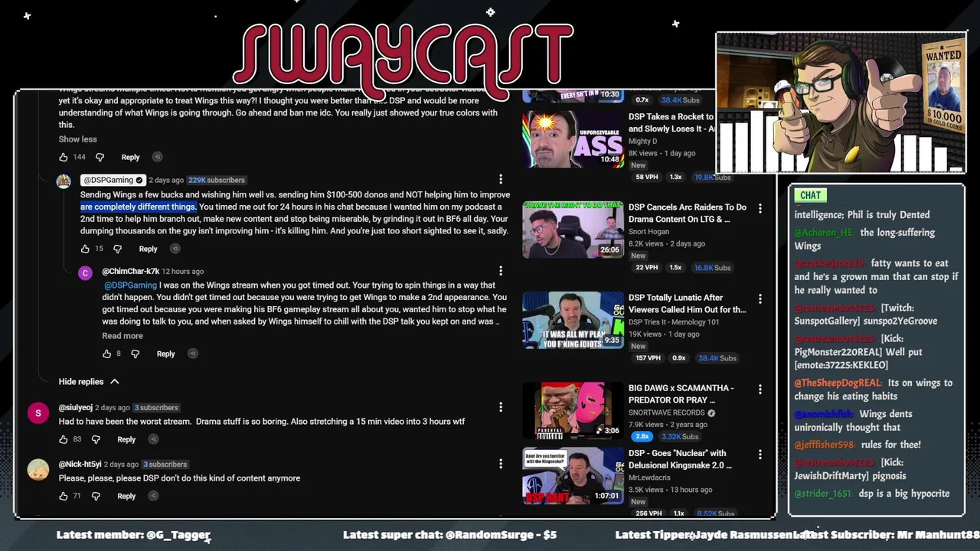This screenshot has width=980, height=551.
Task: Open the DSP Cancels Arc Raiders video title
Action: pyautogui.click(x=688, y=213)
